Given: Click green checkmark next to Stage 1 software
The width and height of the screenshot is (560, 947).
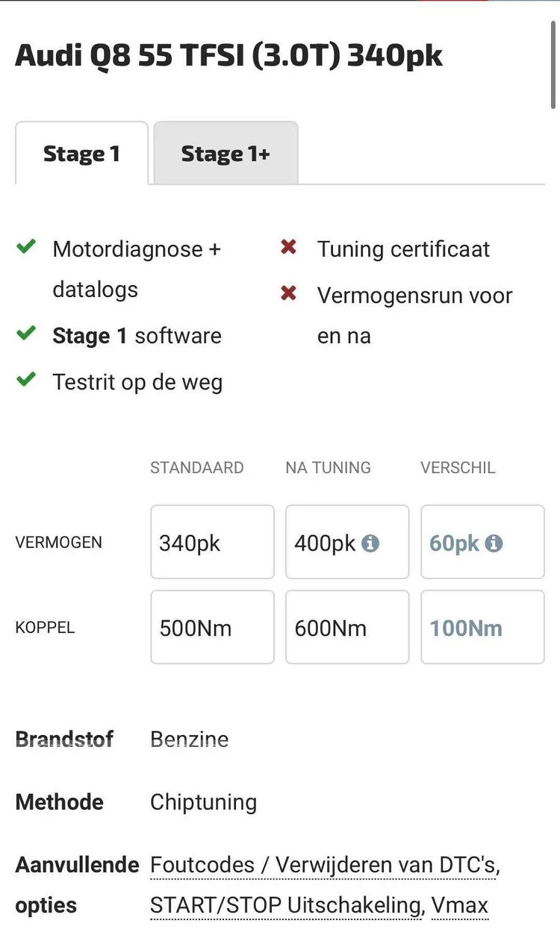Looking at the screenshot, I should pos(26,333).
